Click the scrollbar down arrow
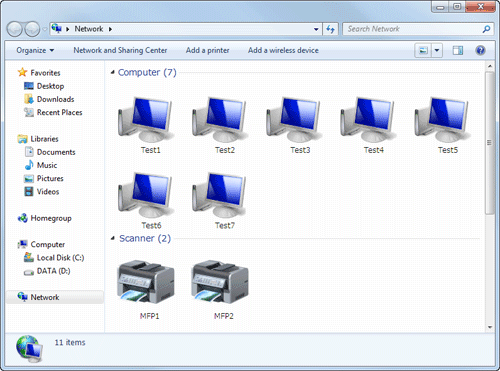 [x=490, y=327]
